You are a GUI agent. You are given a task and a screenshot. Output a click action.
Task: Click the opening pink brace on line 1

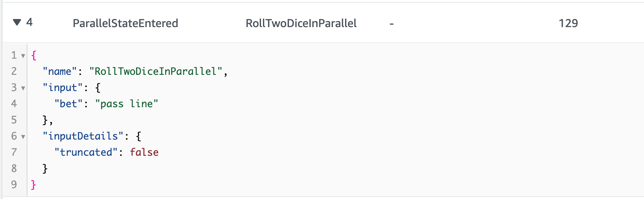(34, 55)
